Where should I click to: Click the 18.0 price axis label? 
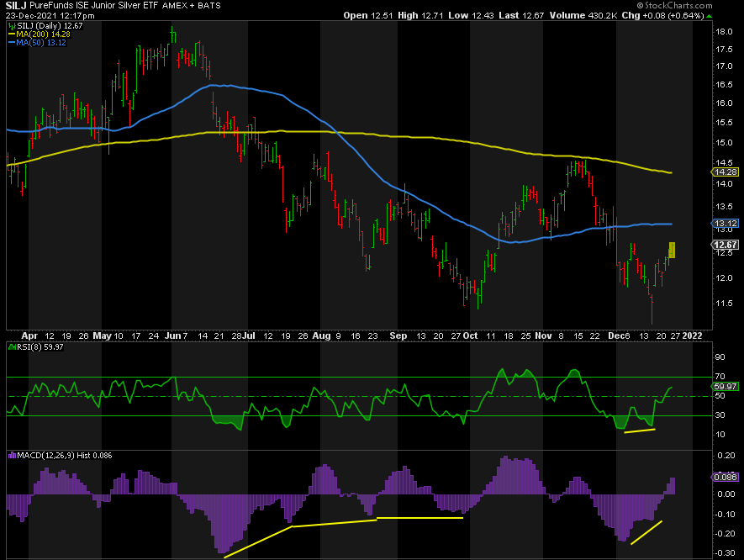click(724, 32)
